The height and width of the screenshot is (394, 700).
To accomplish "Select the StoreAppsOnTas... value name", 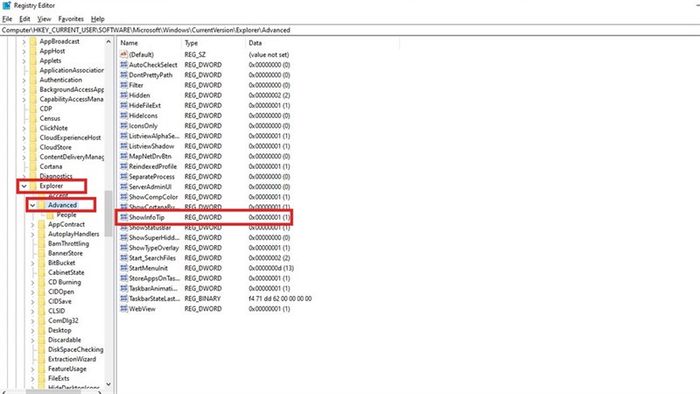I will coord(154,278).
